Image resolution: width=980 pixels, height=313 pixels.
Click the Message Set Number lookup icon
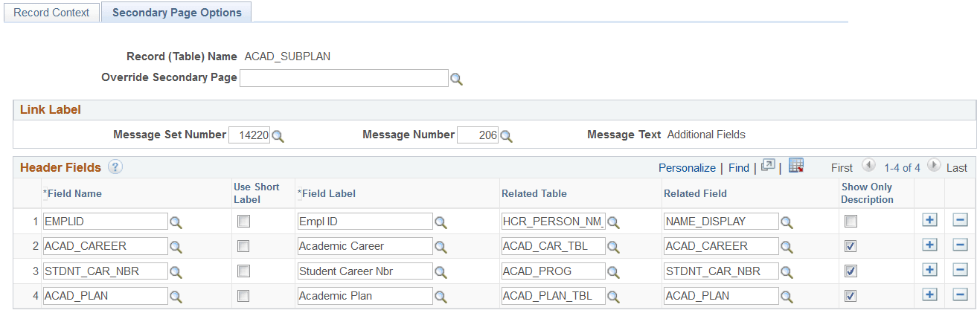(x=278, y=136)
